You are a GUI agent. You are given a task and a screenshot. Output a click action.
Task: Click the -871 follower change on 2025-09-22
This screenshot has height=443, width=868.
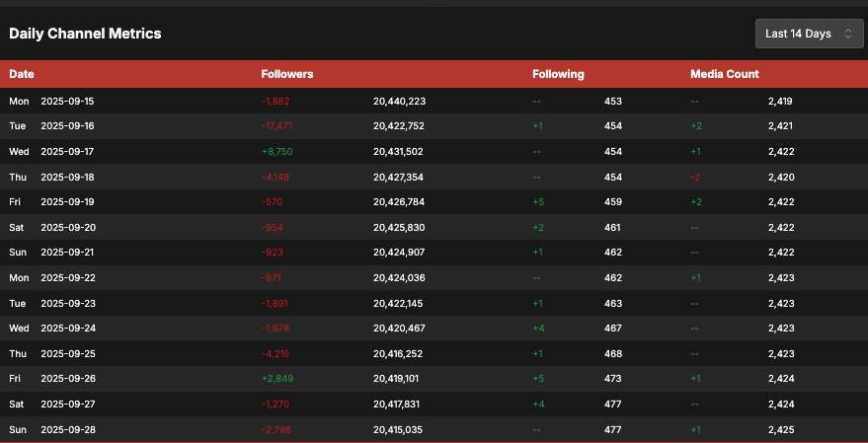pyautogui.click(x=272, y=278)
